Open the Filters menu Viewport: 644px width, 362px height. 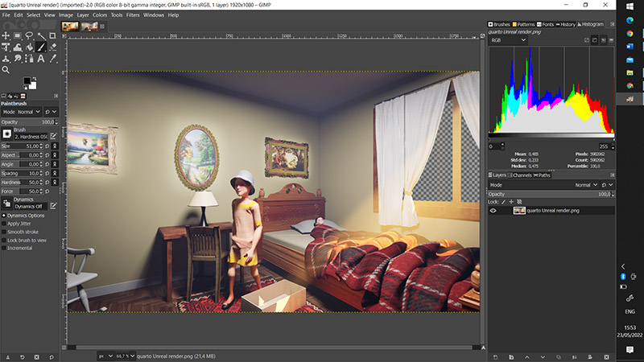pyautogui.click(x=133, y=14)
